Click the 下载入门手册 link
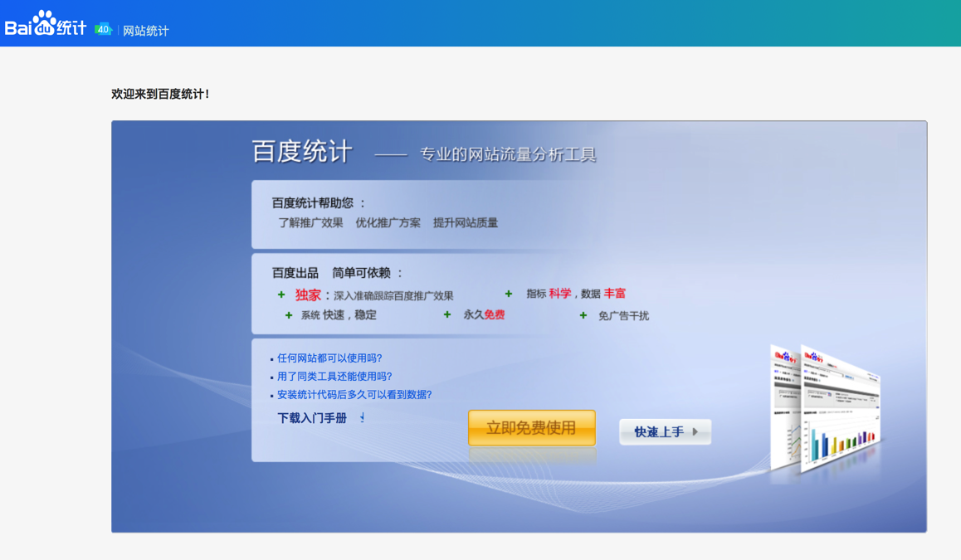Image resolution: width=961 pixels, height=560 pixels. pos(312,418)
